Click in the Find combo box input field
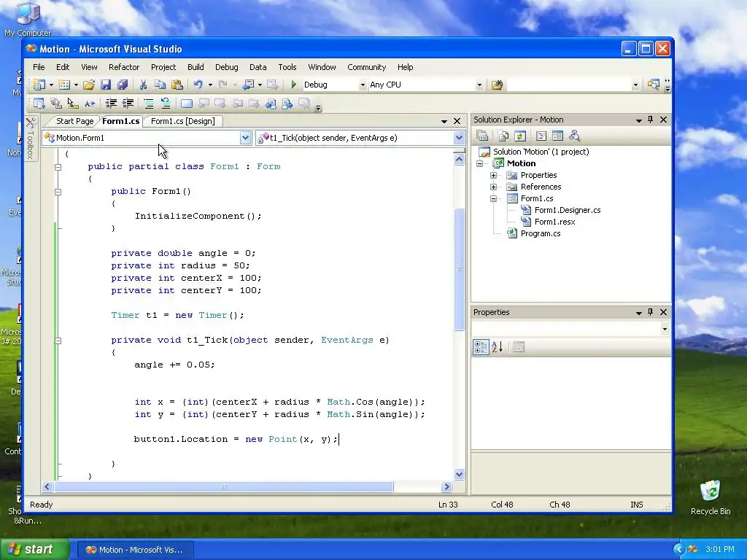The height and width of the screenshot is (560, 747). point(568,85)
